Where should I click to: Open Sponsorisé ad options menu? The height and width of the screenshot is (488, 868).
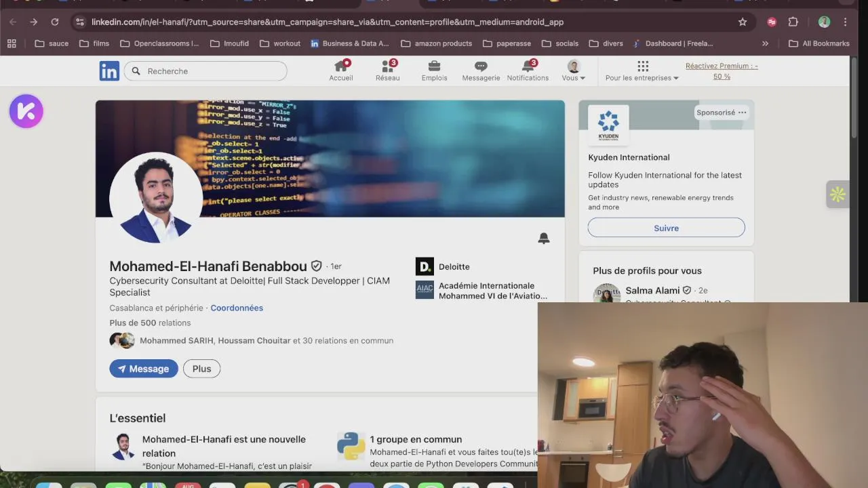742,113
